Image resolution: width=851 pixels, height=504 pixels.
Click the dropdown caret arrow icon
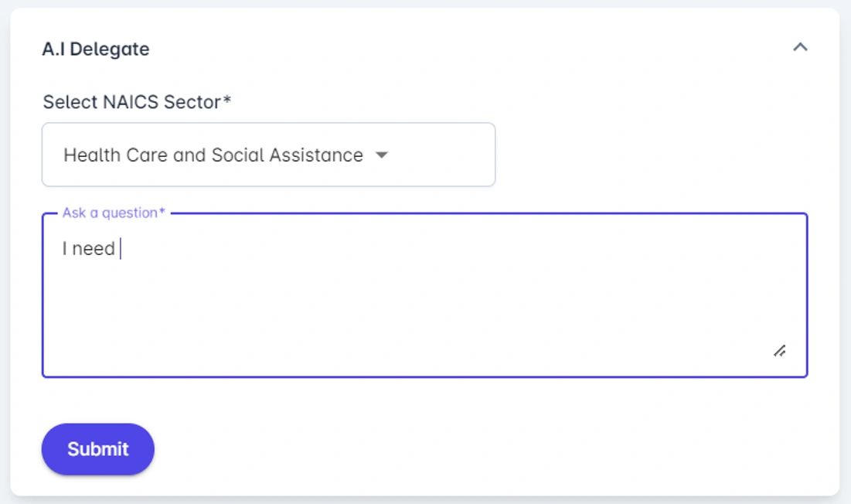[381, 155]
